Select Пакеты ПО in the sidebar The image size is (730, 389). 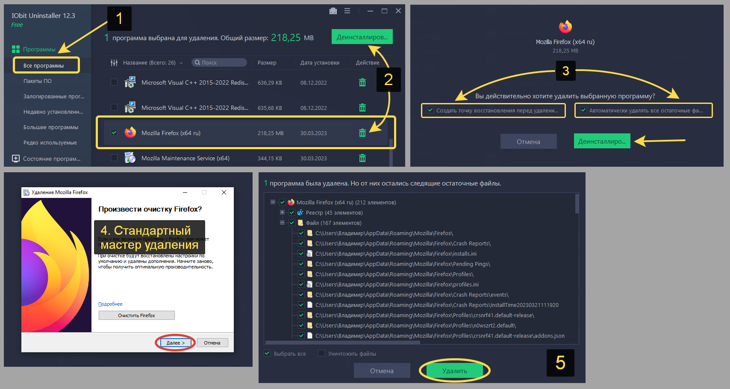37,81
